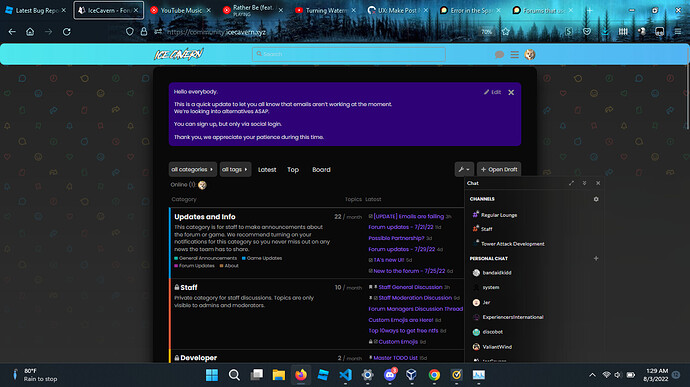Open personal chat with bandaidkidd
This screenshot has height=387, width=690.
497,273
